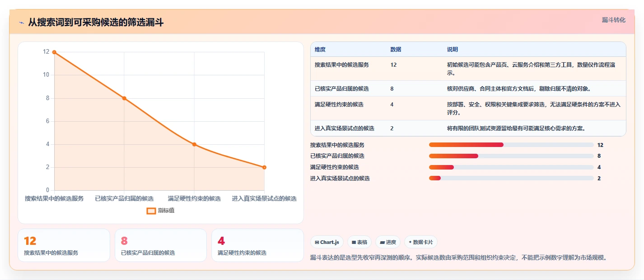Click the data card showing 12
Viewport: 644px width, 280px height.
point(64,245)
